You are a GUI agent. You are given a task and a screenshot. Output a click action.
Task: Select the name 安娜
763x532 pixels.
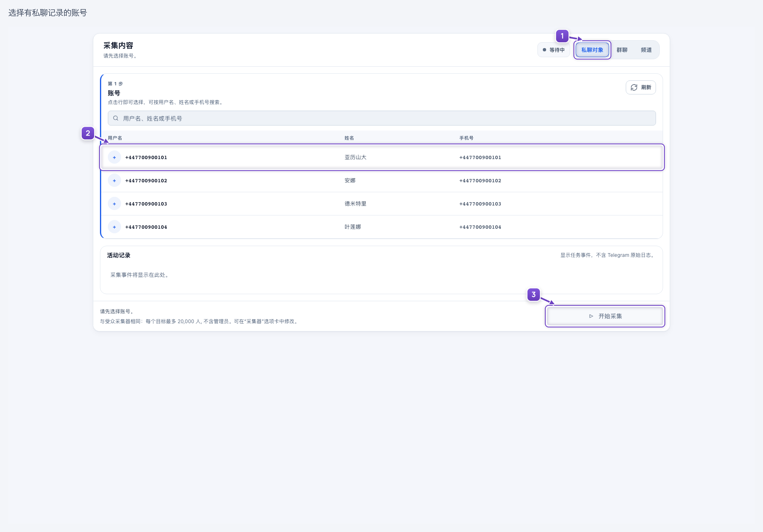(x=350, y=181)
